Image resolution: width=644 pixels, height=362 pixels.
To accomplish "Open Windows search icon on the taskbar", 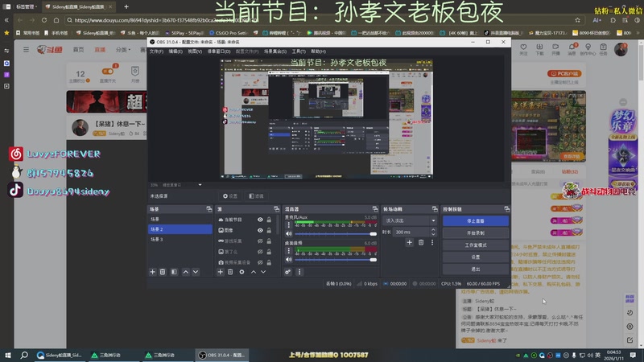I will click(x=24, y=355).
